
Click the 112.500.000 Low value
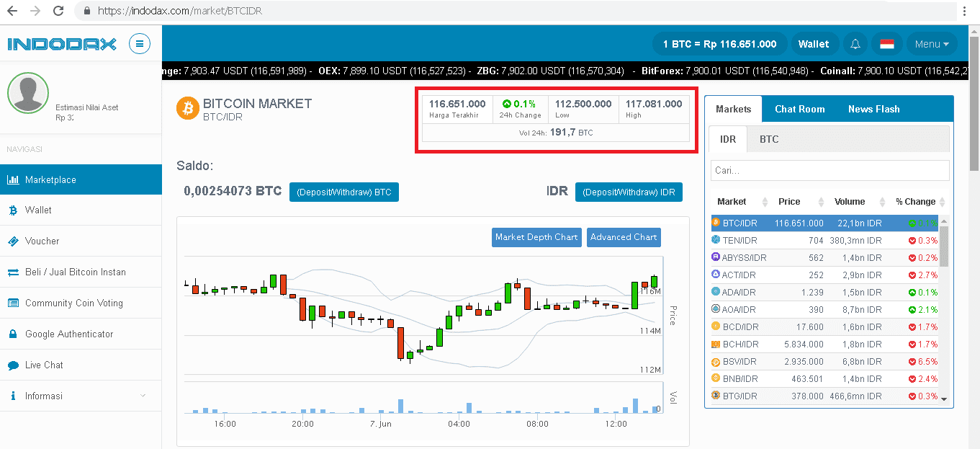pyautogui.click(x=583, y=104)
